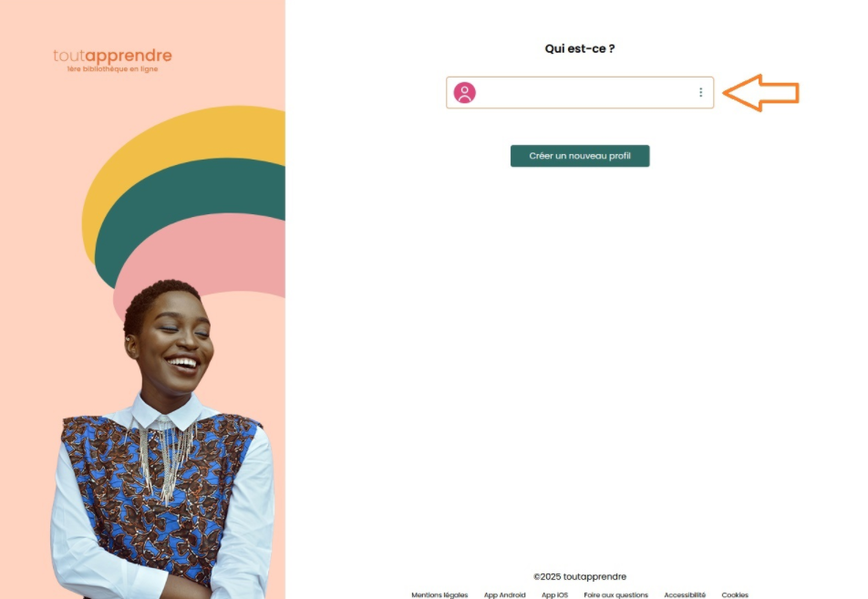Image resolution: width=868 pixels, height=599 pixels.
Task: Click the ©2025 toutapprendre copyright text
Action: point(580,576)
